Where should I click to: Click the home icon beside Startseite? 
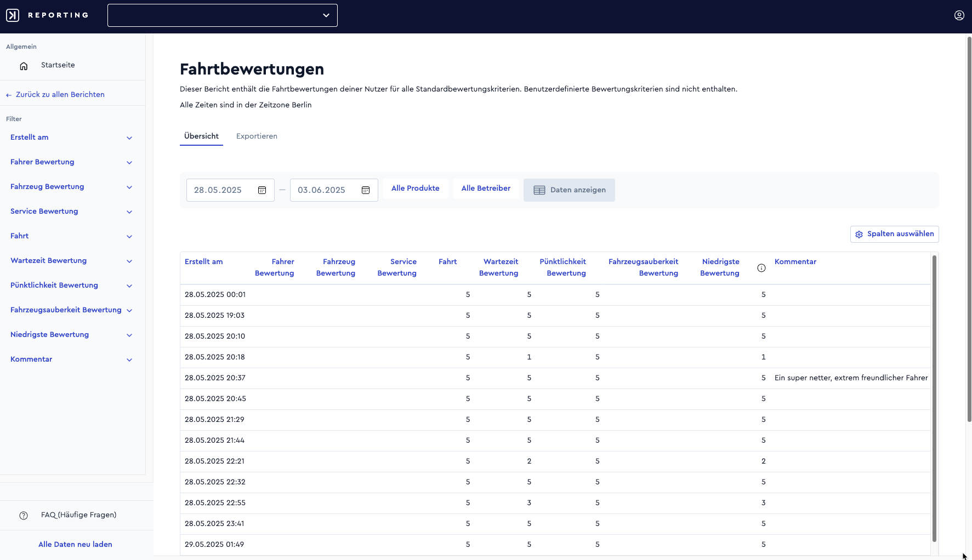24,66
